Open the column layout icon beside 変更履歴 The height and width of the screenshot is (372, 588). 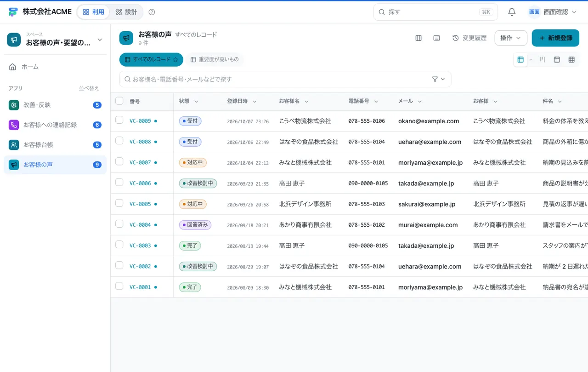pyautogui.click(x=418, y=38)
